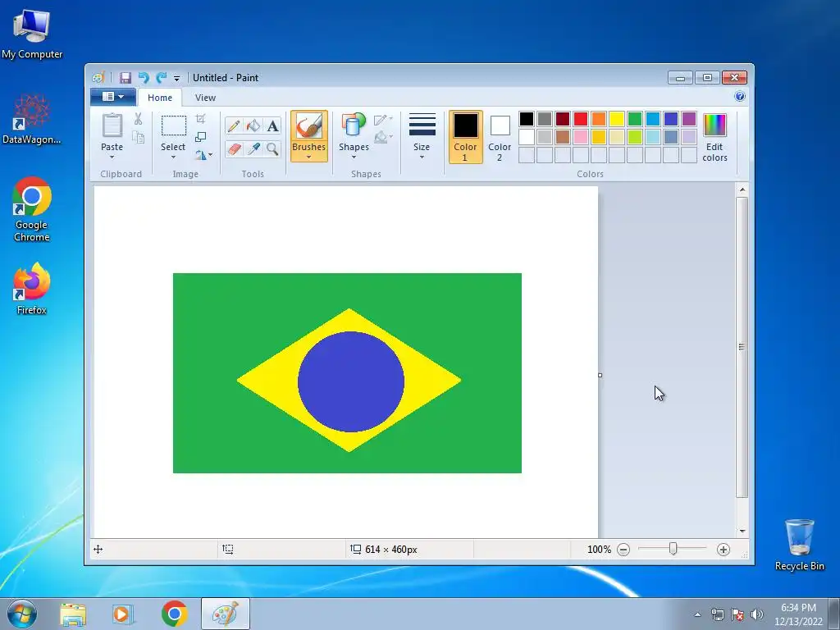Click the Shapes gallery icon
Screen dimensions: 840x630
point(354,125)
